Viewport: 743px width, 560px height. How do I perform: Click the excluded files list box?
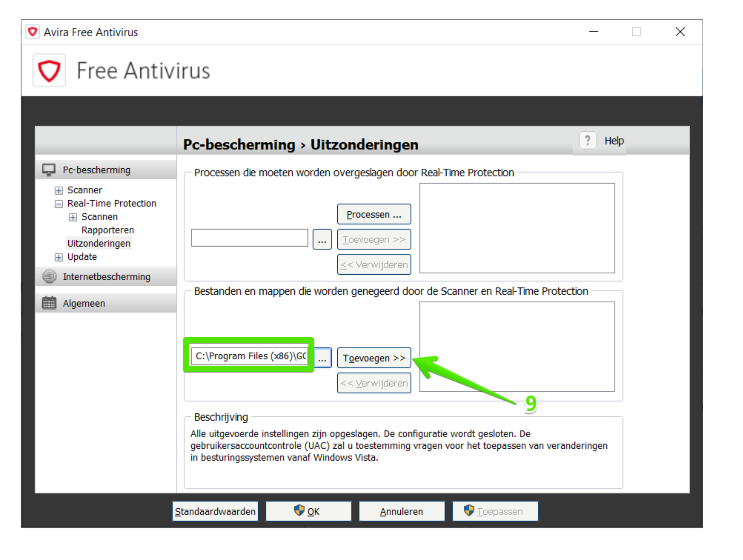pos(517,347)
